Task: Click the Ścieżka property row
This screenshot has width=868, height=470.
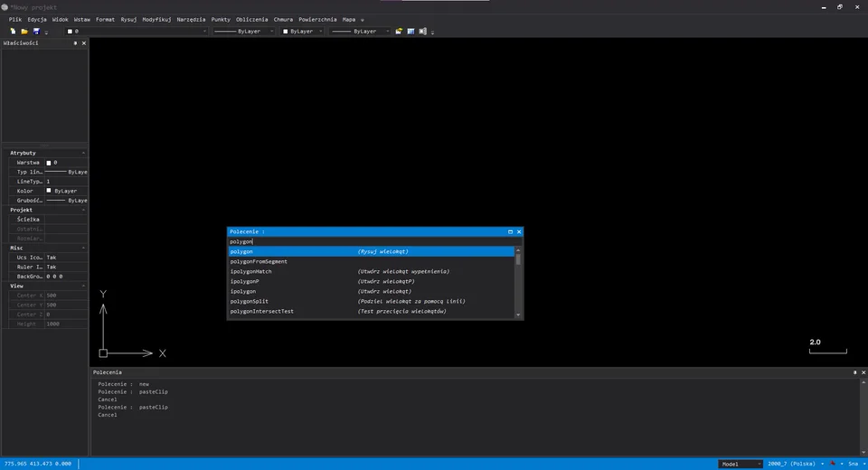Action: (x=48, y=220)
